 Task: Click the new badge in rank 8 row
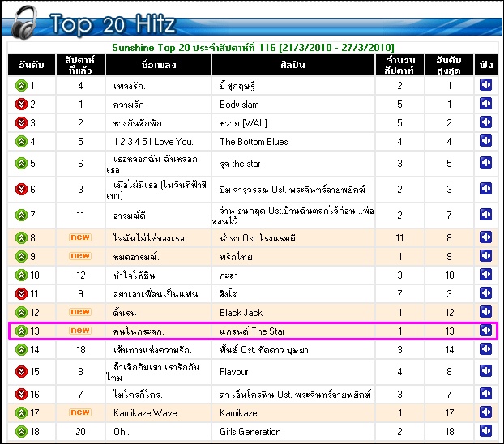[x=80, y=237]
